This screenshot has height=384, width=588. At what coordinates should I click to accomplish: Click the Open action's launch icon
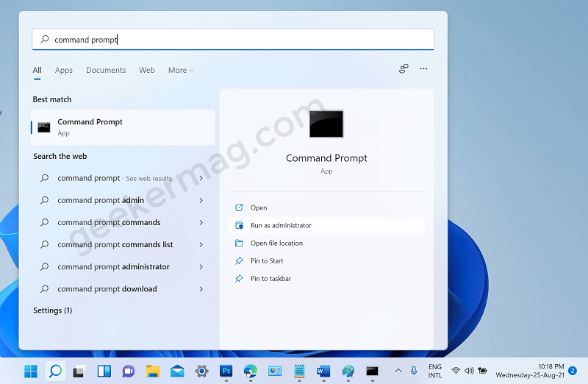pyautogui.click(x=239, y=207)
